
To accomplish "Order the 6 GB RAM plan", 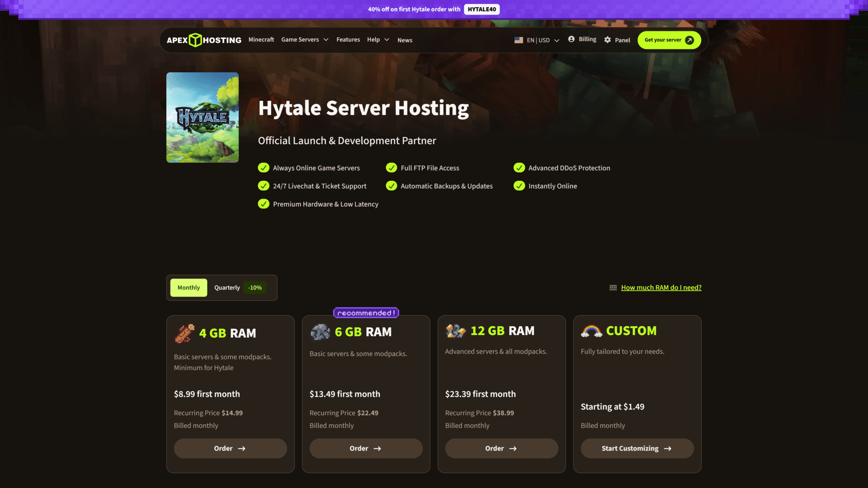I will tap(366, 448).
